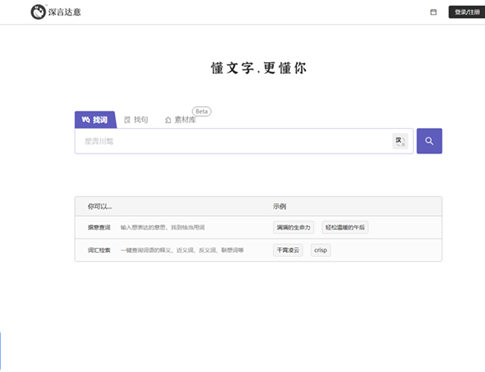Click the 你可以... column header
The width and height of the screenshot is (485, 372).
pos(100,206)
